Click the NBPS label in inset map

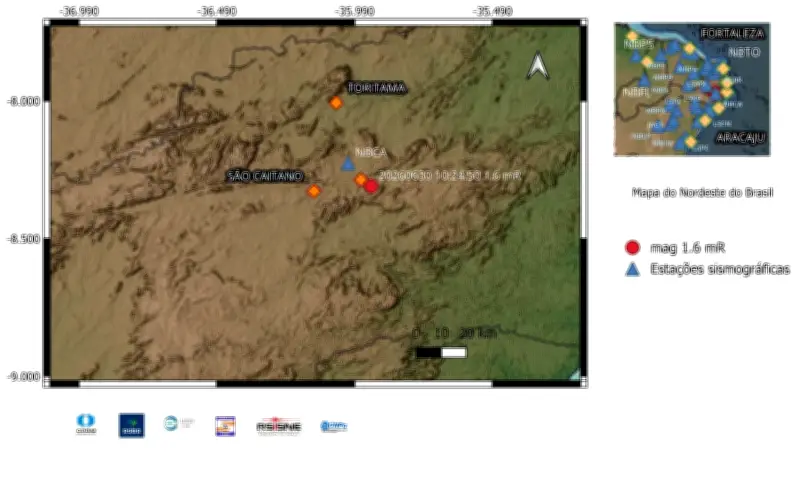(638, 44)
